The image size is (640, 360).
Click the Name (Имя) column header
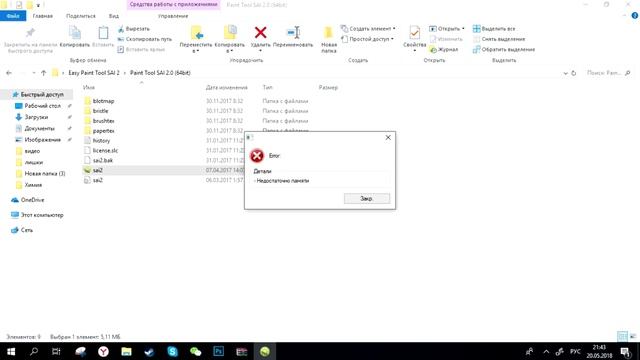89,87
